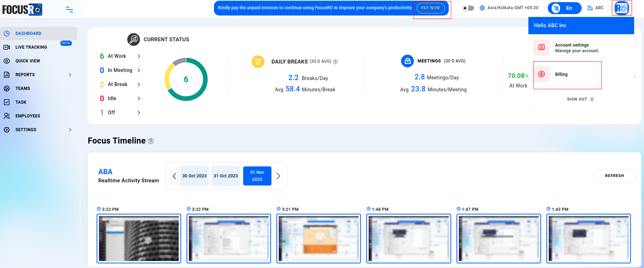The height and width of the screenshot is (268, 644).
Task: Click the Account settings person icon
Action: [x=542, y=47]
